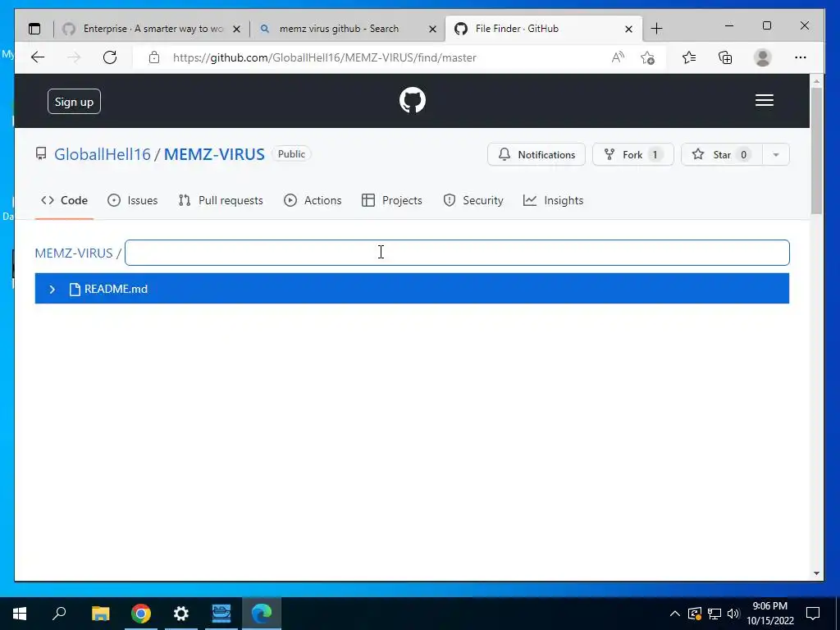Show hidden tray icons chevron

pos(675,614)
